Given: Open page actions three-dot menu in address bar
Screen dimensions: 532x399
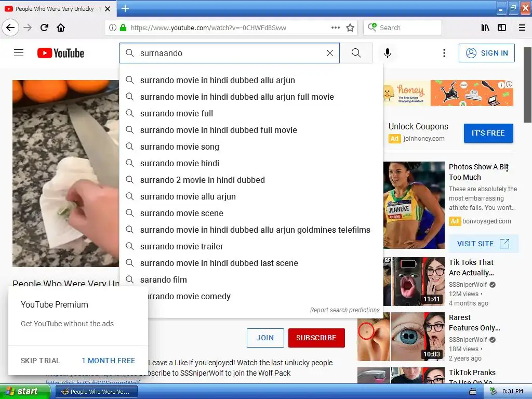Looking at the screenshot, I should tap(335, 28).
